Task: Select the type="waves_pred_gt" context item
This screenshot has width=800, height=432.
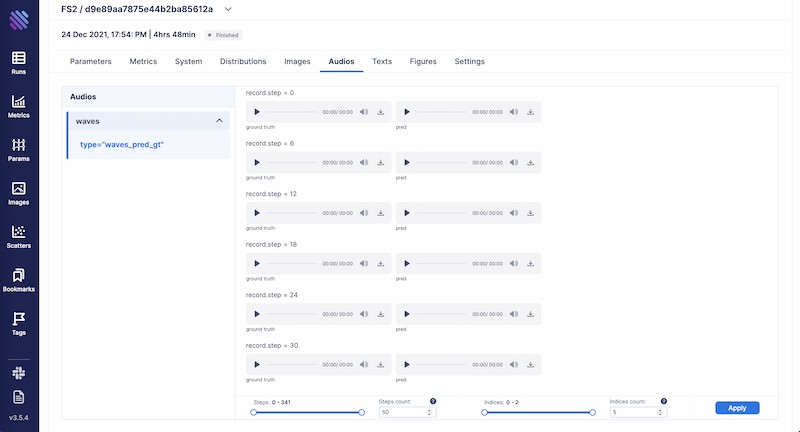Action: pyautogui.click(x=122, y=145)
